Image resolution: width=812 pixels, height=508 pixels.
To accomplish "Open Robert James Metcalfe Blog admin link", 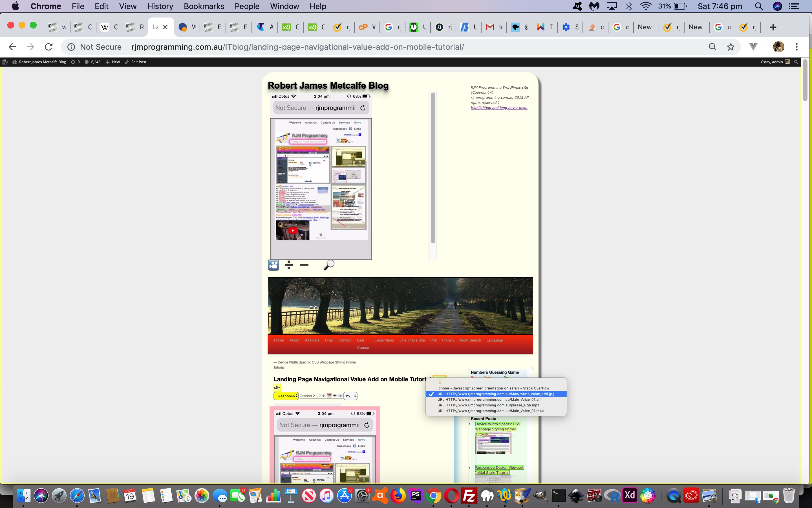I will coord(39,62).
